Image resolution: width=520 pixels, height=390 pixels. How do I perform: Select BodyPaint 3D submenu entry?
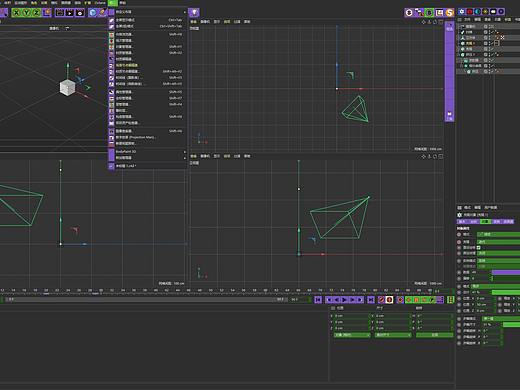(x=147, y=152)
